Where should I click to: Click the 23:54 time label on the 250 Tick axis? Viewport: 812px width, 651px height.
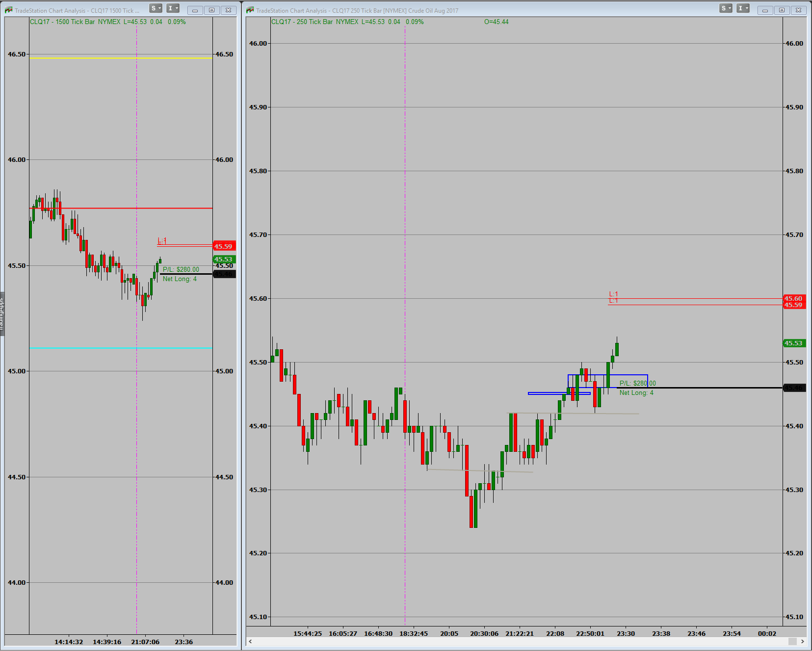click(732, 633)
